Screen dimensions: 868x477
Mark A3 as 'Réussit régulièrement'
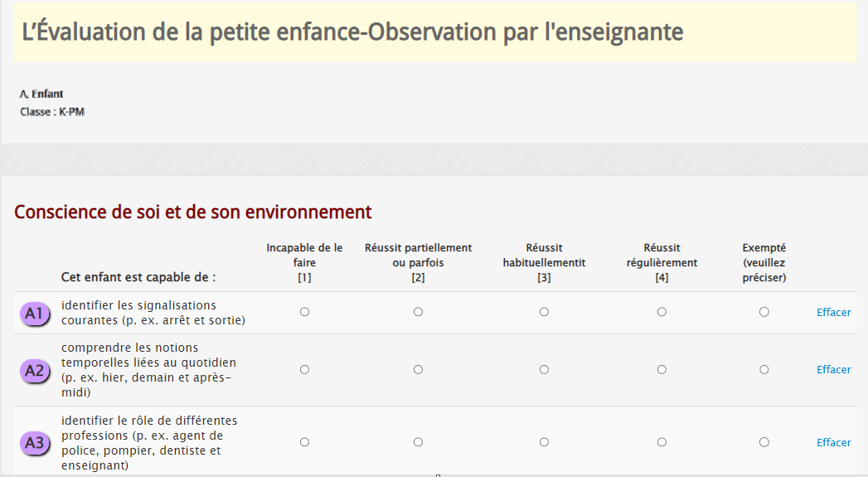[x=662, y=442]
